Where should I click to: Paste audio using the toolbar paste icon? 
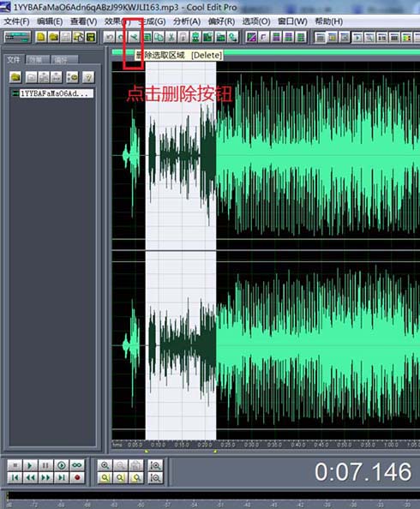(183, 38)
